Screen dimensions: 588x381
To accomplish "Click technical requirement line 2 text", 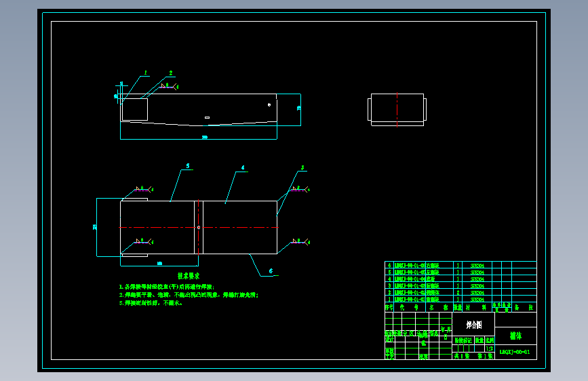I will click(189, 295).
